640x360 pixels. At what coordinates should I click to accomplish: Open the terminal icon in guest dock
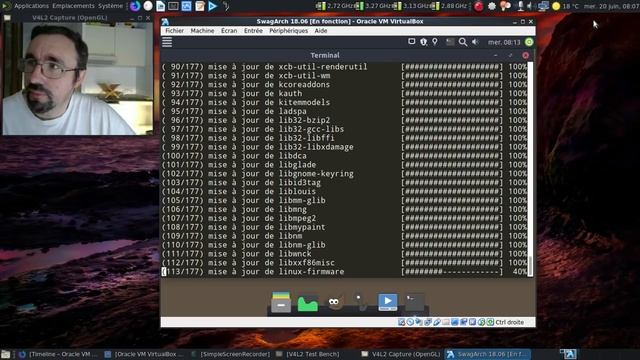(x=414, y=302)
